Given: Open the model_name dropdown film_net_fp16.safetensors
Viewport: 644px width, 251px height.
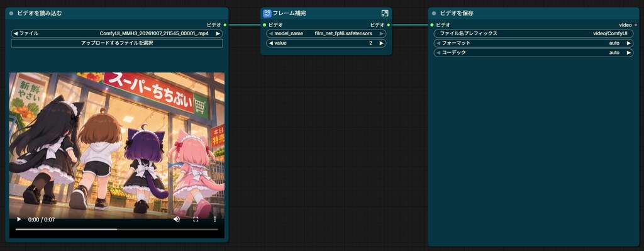Looking at the screenshot, I should [x=326, y=34].
